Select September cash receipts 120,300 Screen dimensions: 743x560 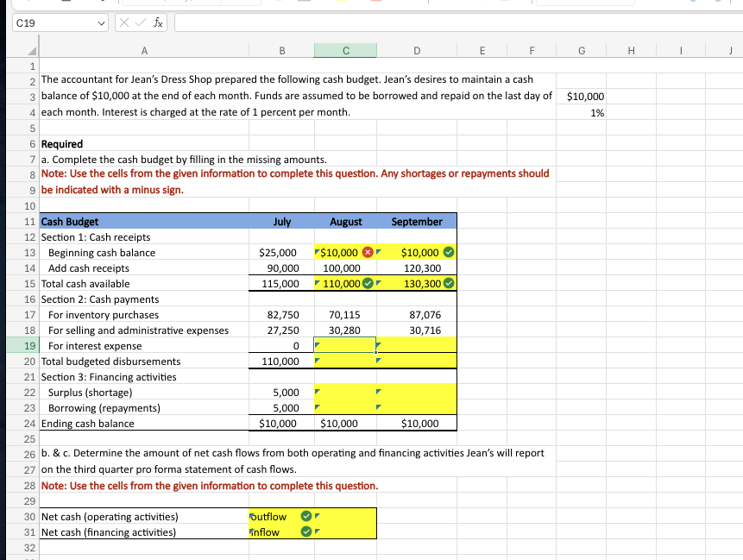tap(417, 268)
